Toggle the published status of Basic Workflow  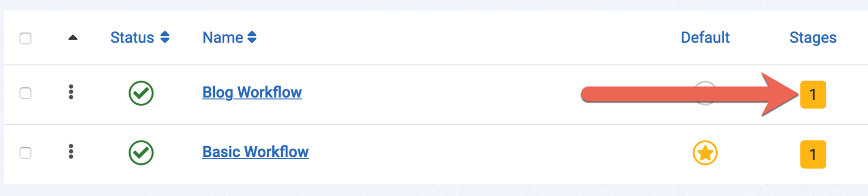(141, 153)
